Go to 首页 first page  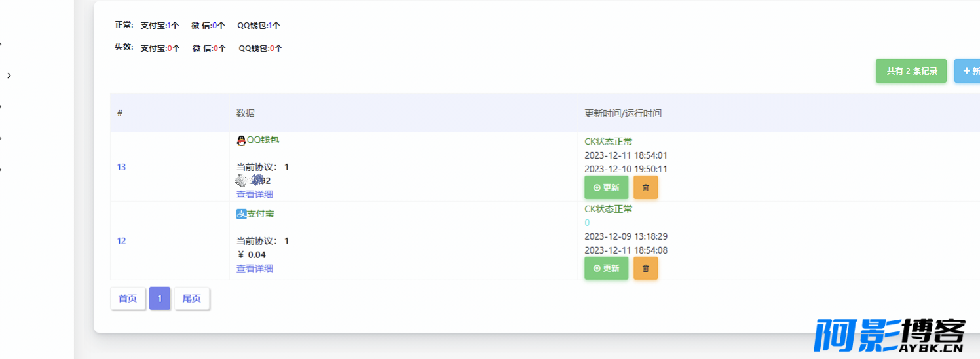128,299
